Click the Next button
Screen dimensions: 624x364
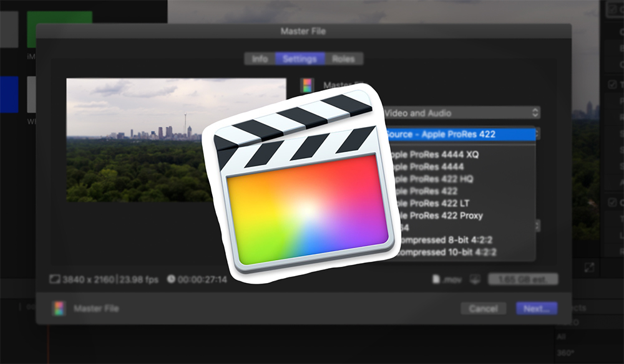coord(536,309)
